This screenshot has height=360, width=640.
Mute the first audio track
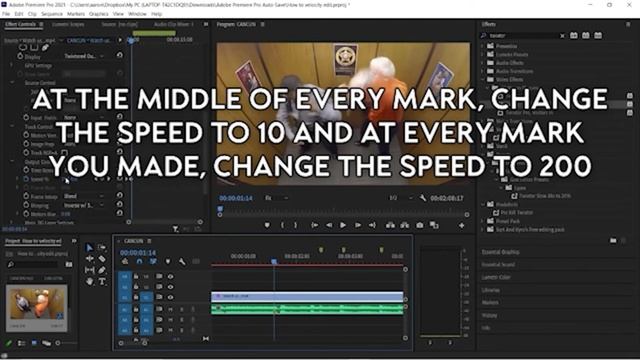[170, 309]
